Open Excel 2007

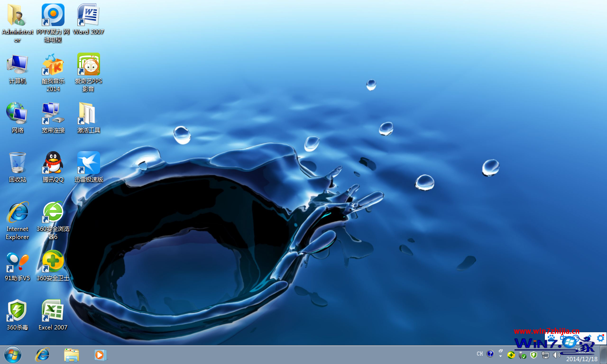click(x=53, y=310)
